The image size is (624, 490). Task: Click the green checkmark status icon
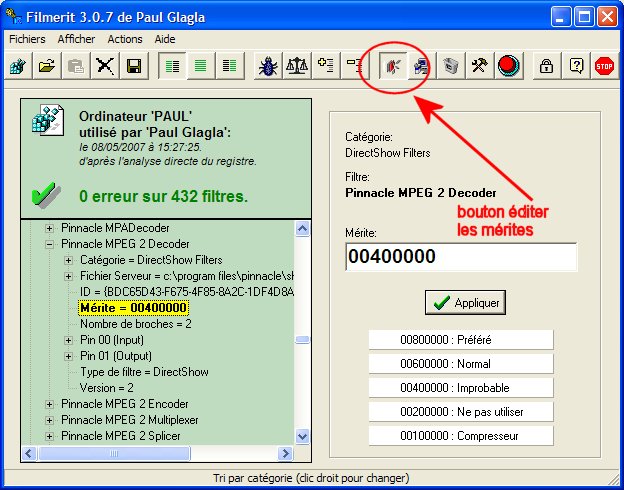[45, 195]
